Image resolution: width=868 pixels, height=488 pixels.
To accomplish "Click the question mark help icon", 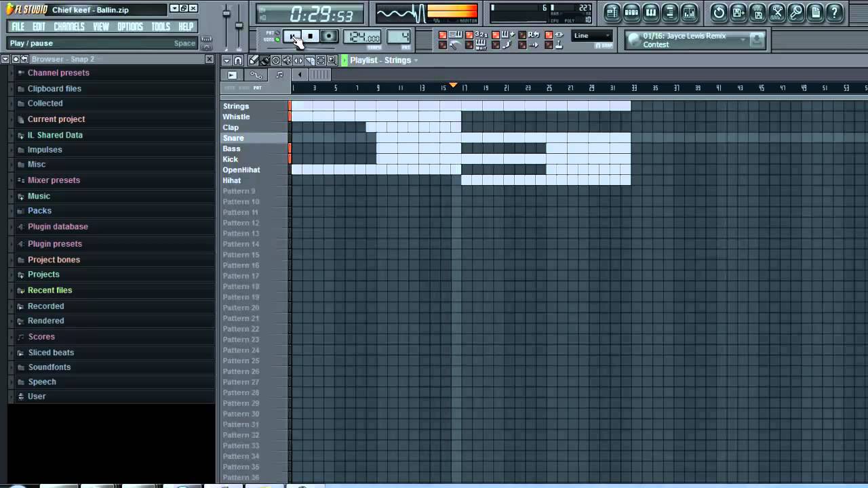I will point(835,12).
